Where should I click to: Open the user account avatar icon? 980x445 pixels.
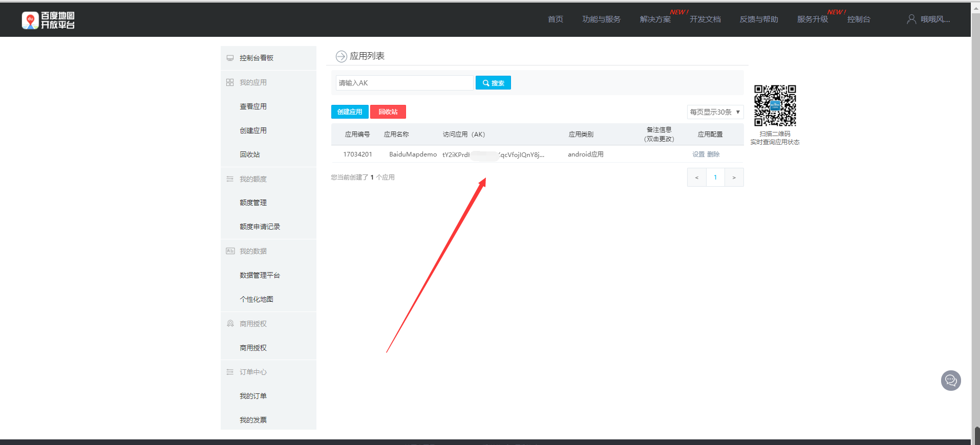pyautogui.click(x=911, y=19)
